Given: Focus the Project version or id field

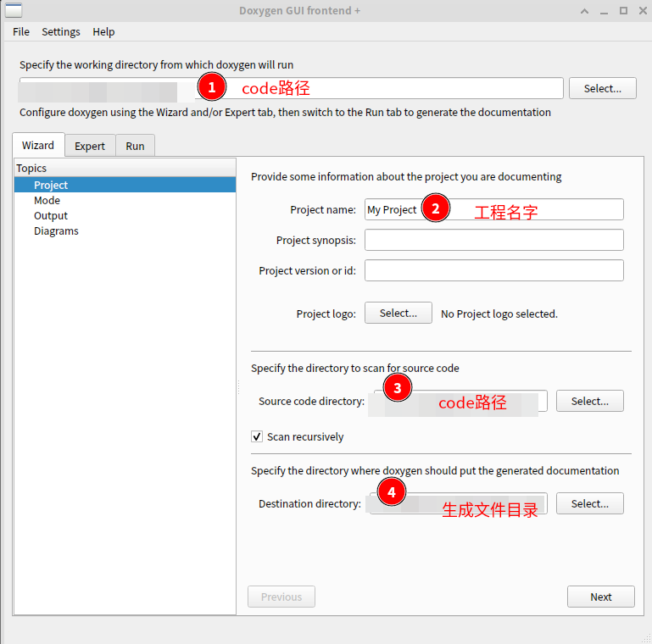Looking at the screenshot, I should tap(494, 270).
